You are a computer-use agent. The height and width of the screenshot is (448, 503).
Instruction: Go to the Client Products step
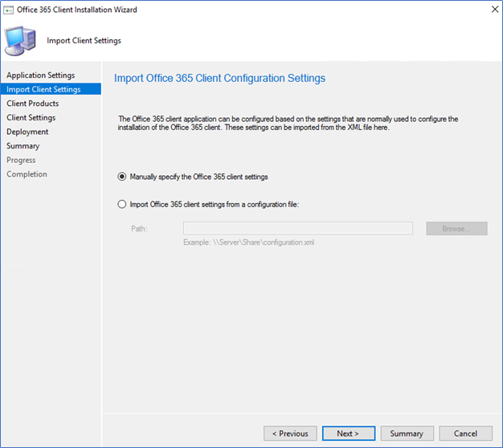[x=33, y=104]
